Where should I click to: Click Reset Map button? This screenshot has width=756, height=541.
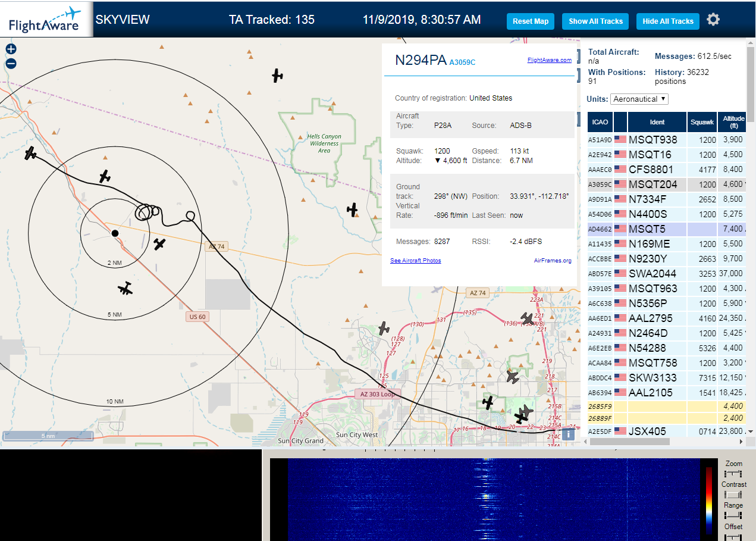click(531, 21)
